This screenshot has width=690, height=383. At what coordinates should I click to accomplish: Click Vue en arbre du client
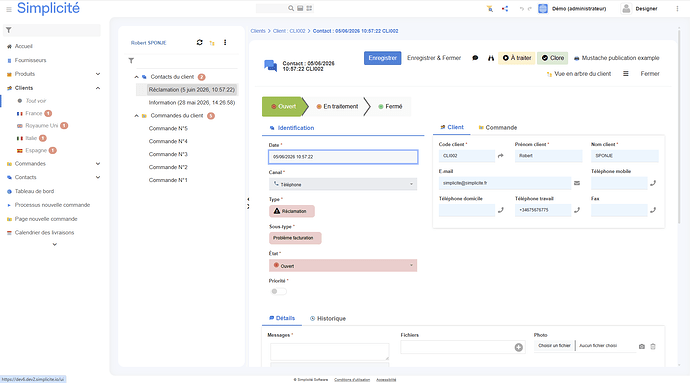click(x=579, y=74)
